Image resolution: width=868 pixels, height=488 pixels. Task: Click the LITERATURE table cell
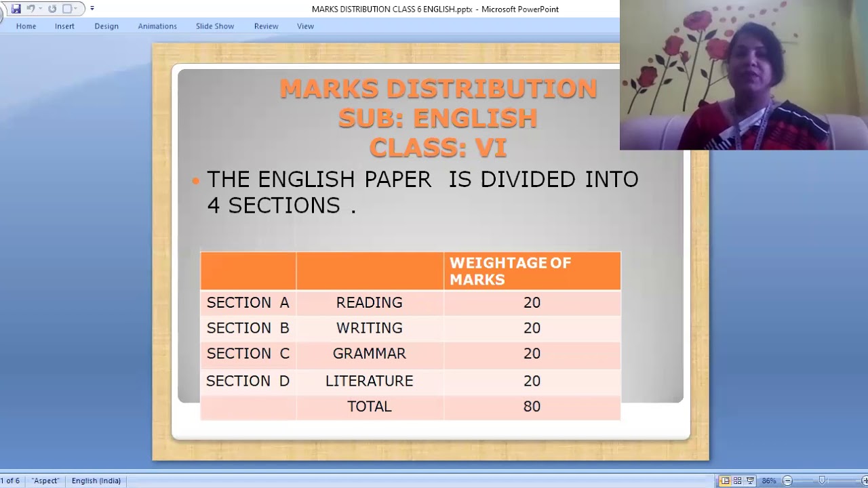tap(370, 381)
